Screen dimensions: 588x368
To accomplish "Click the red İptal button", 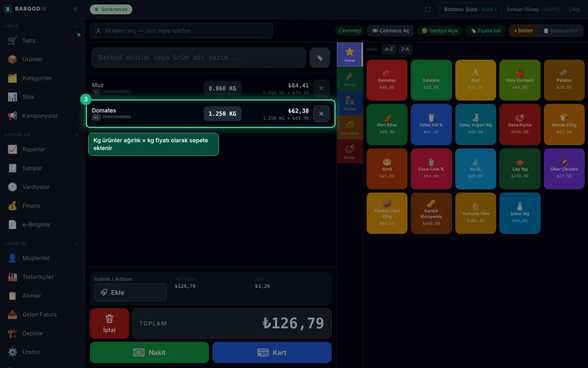I will [x=109, y=323].
